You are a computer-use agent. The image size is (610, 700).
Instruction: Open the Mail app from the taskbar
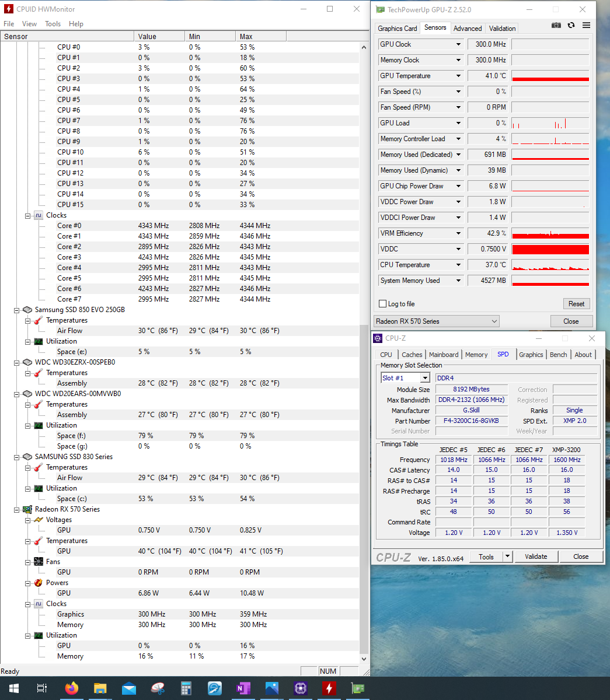pos(128,688)
